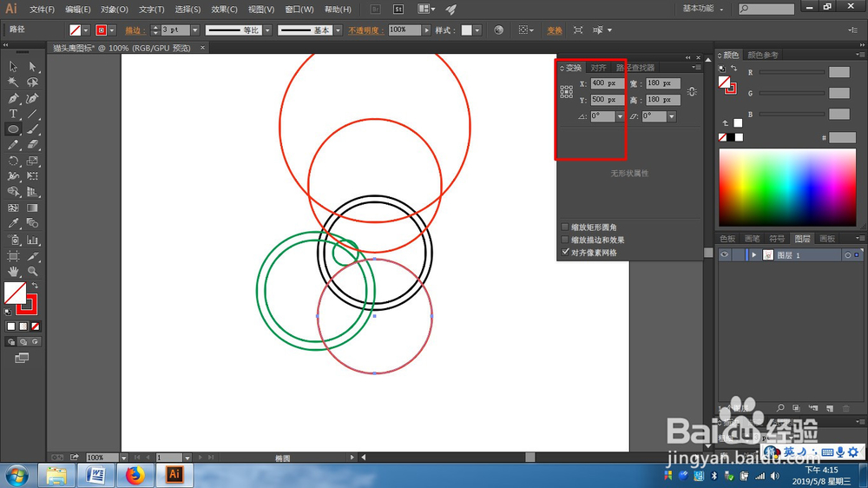This screenshot has height=488, width=868.
Task: Select the Blend tool
Action: coord(32,223)
